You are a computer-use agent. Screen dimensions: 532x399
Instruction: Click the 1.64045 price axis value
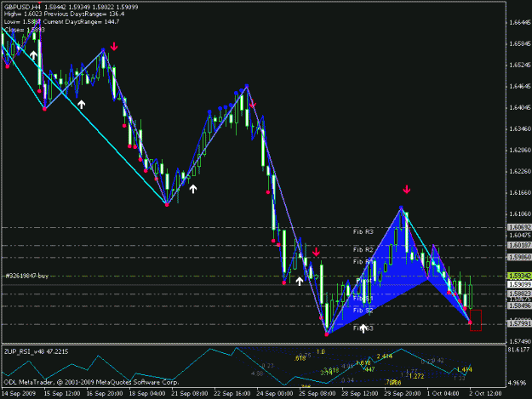click(520, 107)
